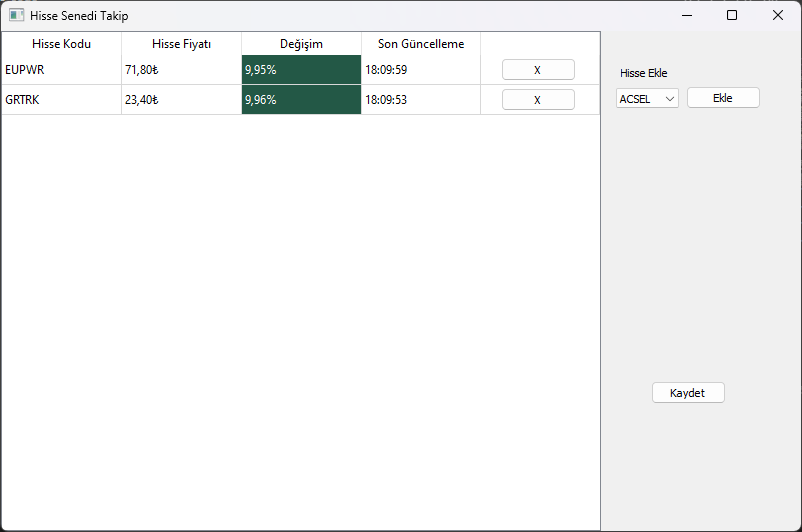Image resolution: width=802 pixels, height=532 pixels.
Task: Click the Ekle button to add stock
Action: pos(723,98)
